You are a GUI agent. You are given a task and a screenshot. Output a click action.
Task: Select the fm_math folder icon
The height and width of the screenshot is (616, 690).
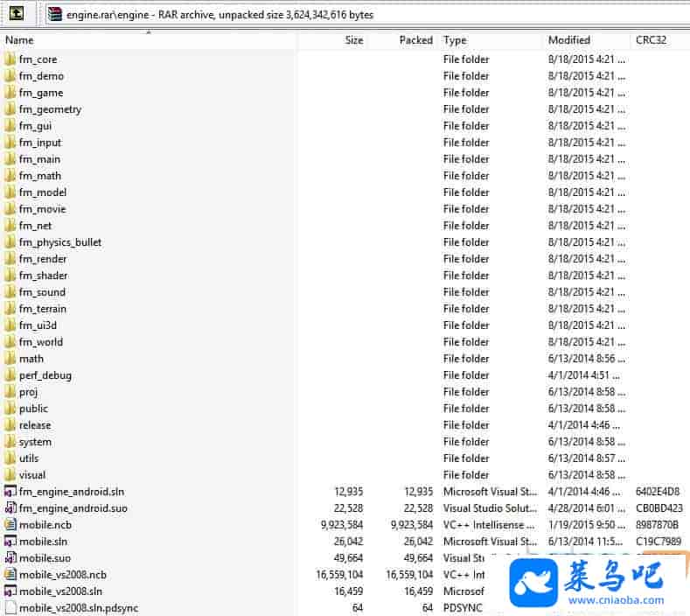[x=10, y=175]
